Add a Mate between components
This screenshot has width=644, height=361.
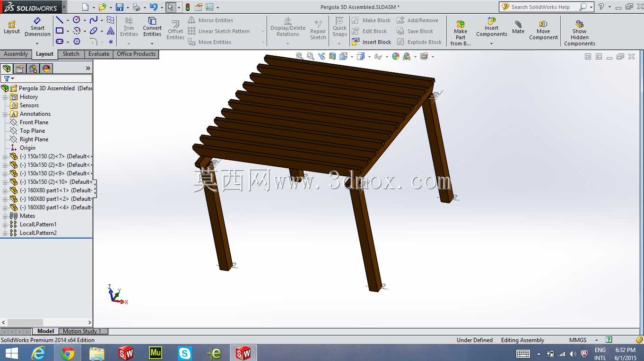[x=518, y=27]
